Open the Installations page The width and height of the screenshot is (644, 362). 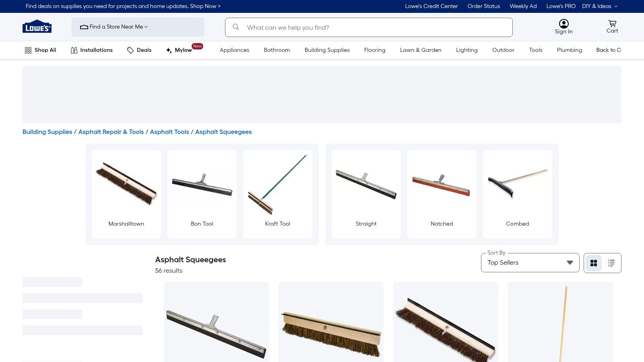click(x=91, y=50)
